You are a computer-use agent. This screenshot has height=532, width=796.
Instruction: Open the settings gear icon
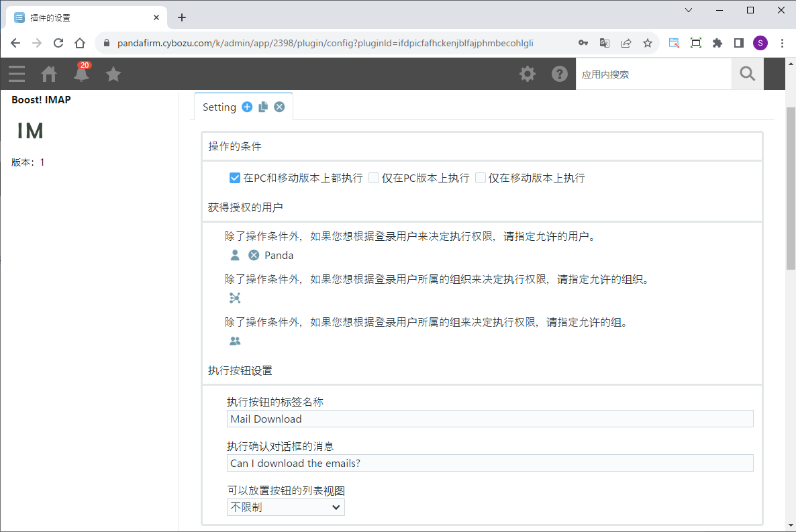click(x=528, y=74)
